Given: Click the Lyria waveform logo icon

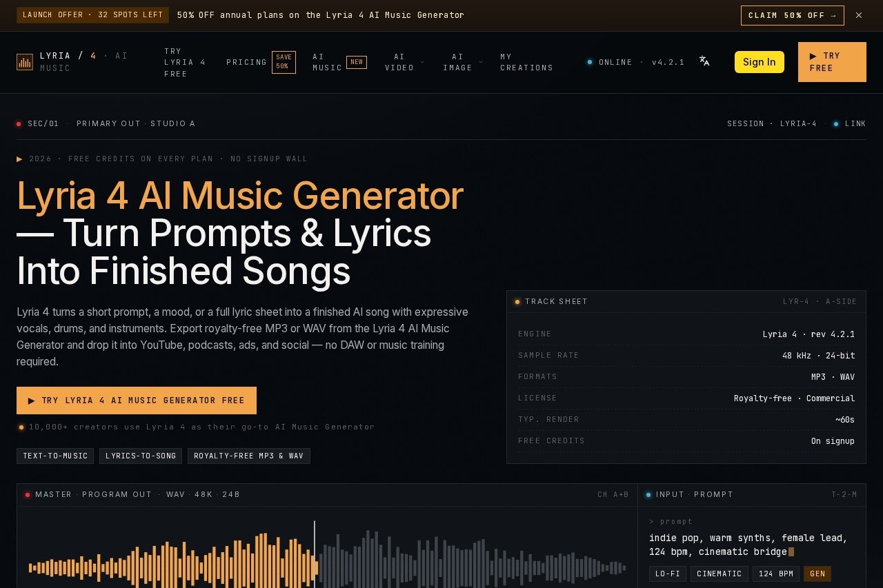Looking at the screenshot, I should (25, 62).
